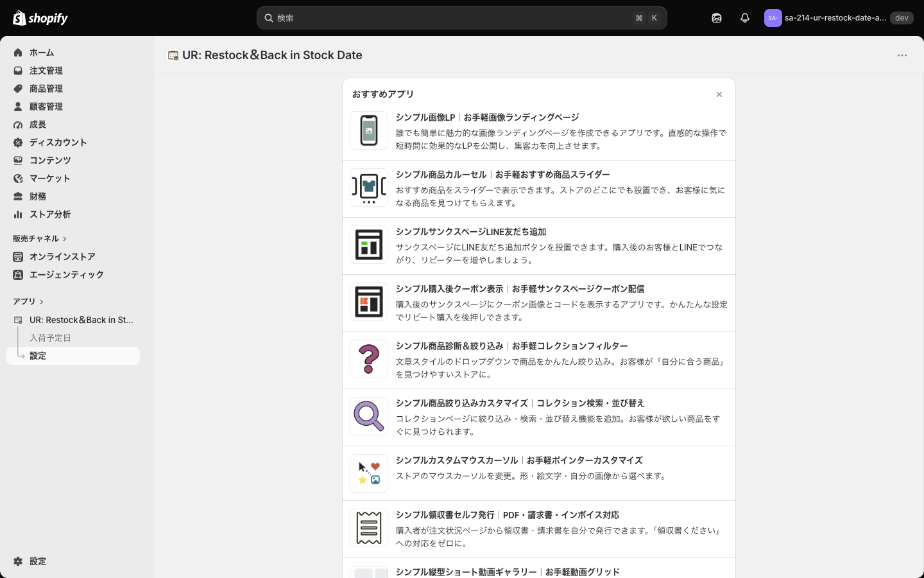
Task: Open マーケット in the sidebar
Action: point(73,179)
